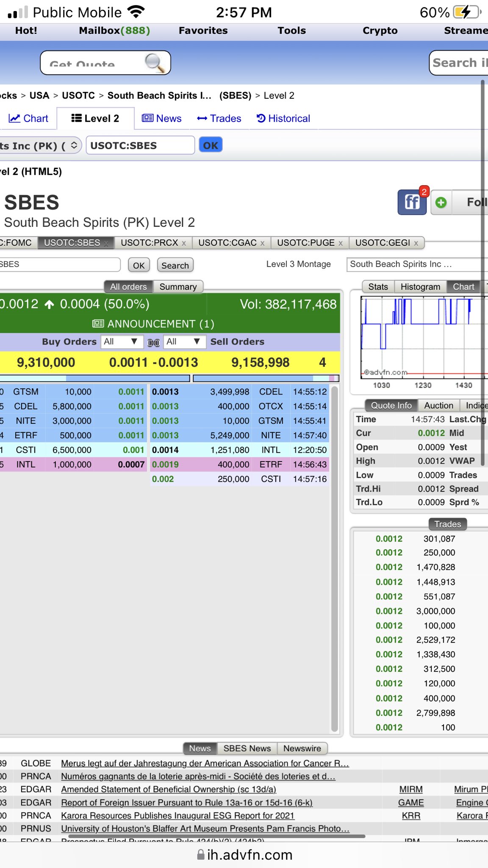Image resolution: width=488 pixels, height=868 pixels.
Task: Tap the magnifier icon in Get Quote box
Action: tap(155, 63)
